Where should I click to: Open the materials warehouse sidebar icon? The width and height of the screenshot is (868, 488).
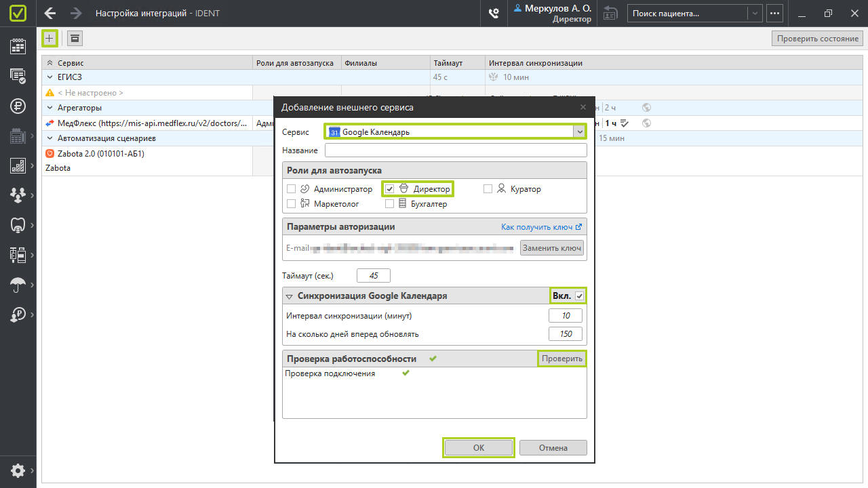[18, 254]
